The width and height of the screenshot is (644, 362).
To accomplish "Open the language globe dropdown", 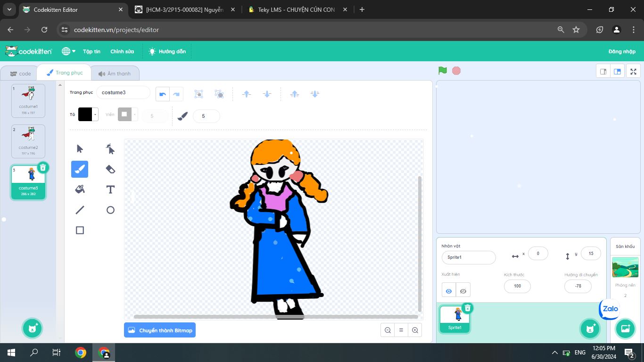I will pos(68,51).
